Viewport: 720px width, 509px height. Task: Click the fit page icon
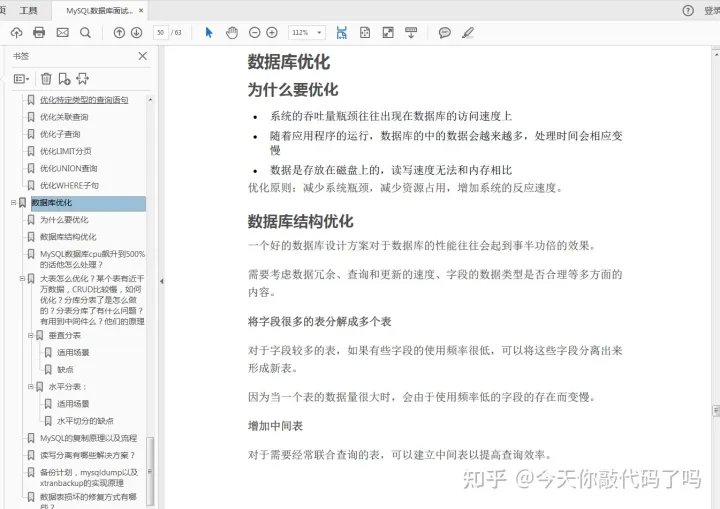365,33
